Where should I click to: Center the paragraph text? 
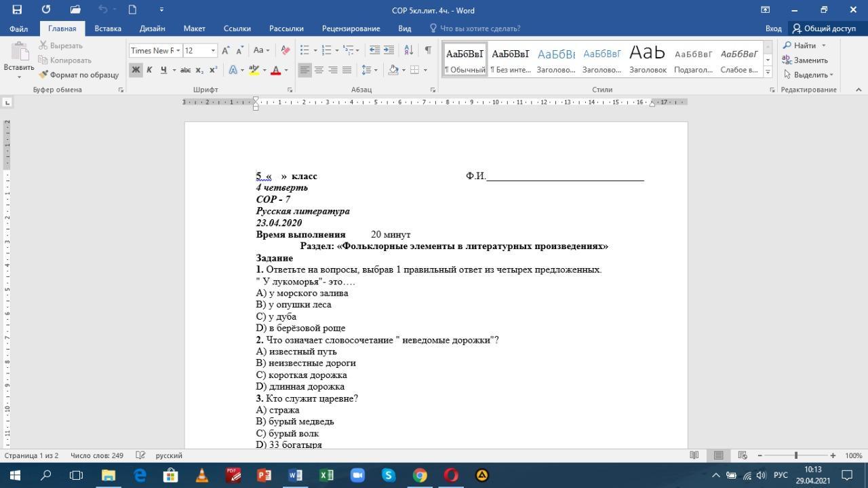(319, 70)
